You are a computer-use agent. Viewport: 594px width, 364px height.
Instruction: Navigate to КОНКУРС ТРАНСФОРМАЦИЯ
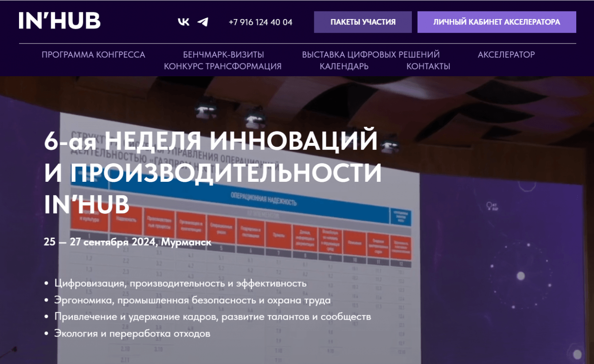pyautogui.click(x=223, y=67)
